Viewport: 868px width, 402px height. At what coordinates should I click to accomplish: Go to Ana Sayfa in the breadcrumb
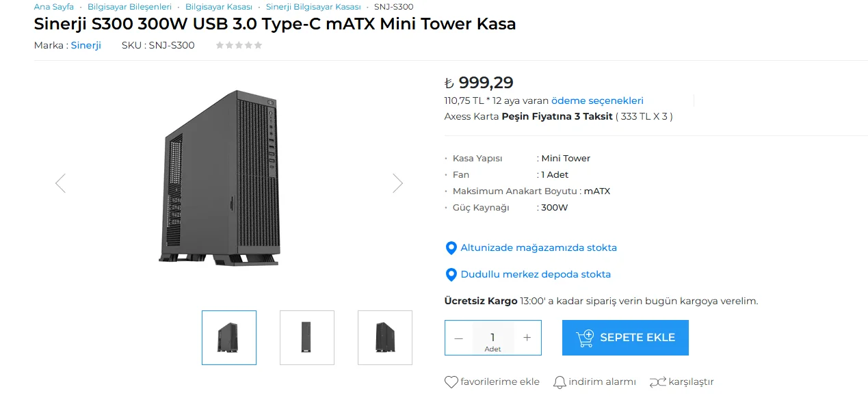(x=54, y=7)
